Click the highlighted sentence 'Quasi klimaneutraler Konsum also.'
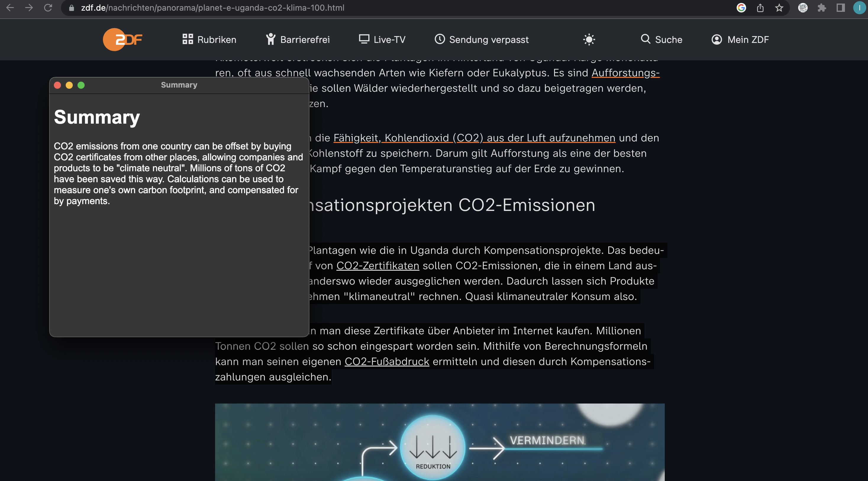Image resolution: width=868 pixels, height=481 pixels. (551, 296)
